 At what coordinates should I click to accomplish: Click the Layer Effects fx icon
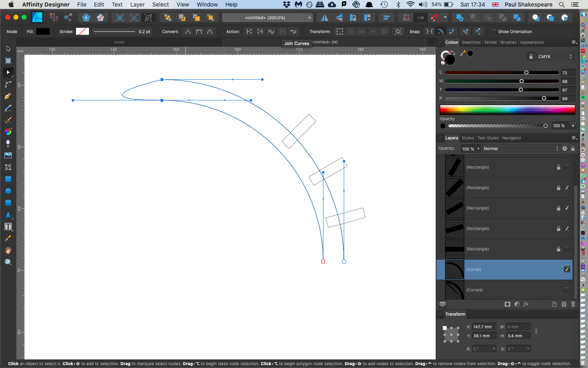(526, 304)
